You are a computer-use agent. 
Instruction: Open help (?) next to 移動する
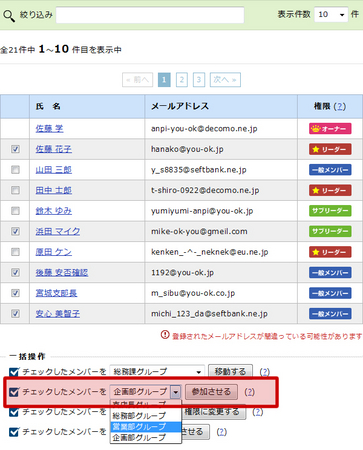coord(265,372)
